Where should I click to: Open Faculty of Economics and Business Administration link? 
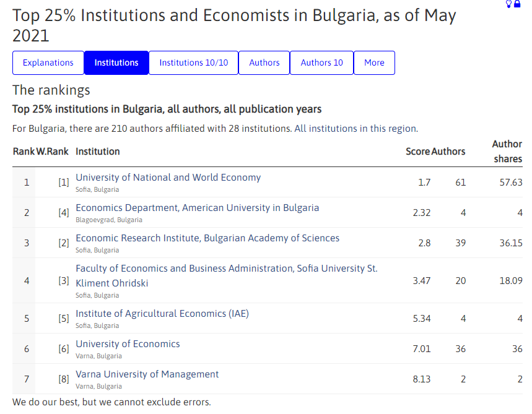(226, 275)
